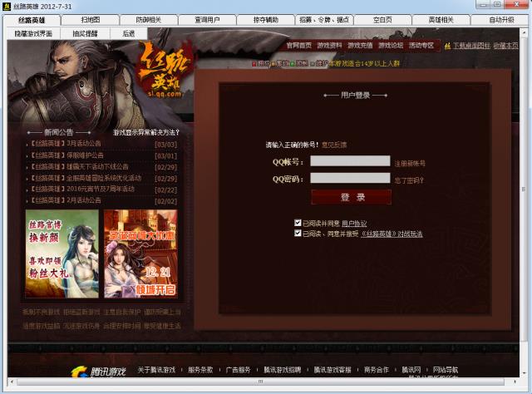Click the 注册新帐号 link
The height and width of the screenshot is (394, 532).
[410, 164]
